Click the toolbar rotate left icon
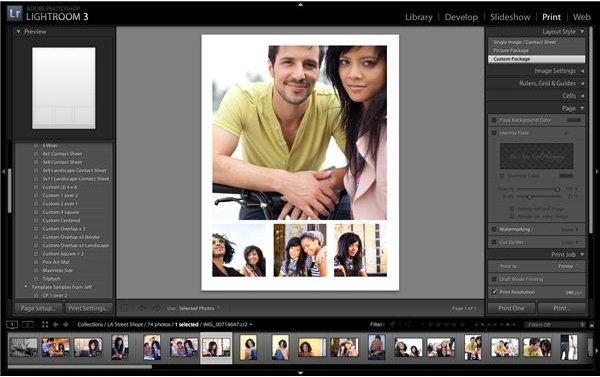 pos(142,308)
